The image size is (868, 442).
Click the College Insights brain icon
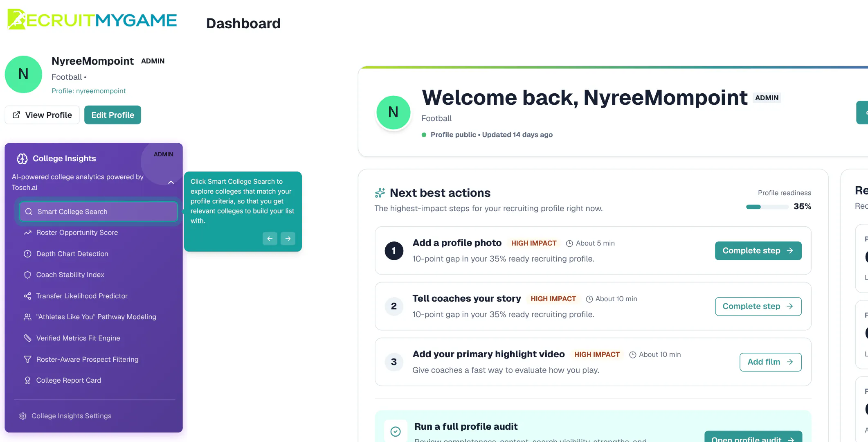pos(22,158)
